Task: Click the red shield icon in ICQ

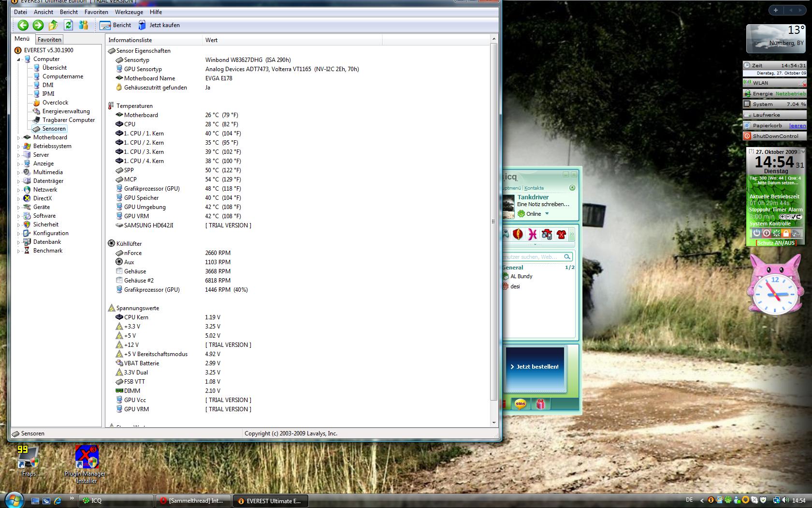Action: tap(518, 235)
